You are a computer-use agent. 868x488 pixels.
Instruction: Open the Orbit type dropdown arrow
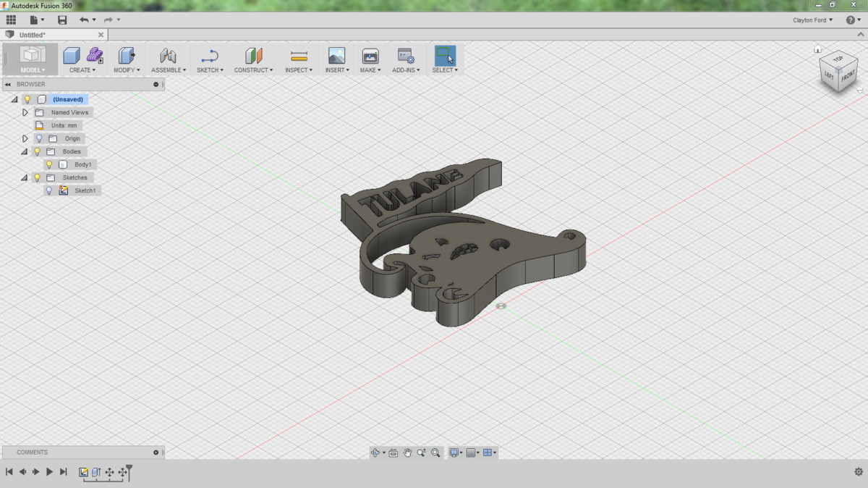[x=383, y=453]
